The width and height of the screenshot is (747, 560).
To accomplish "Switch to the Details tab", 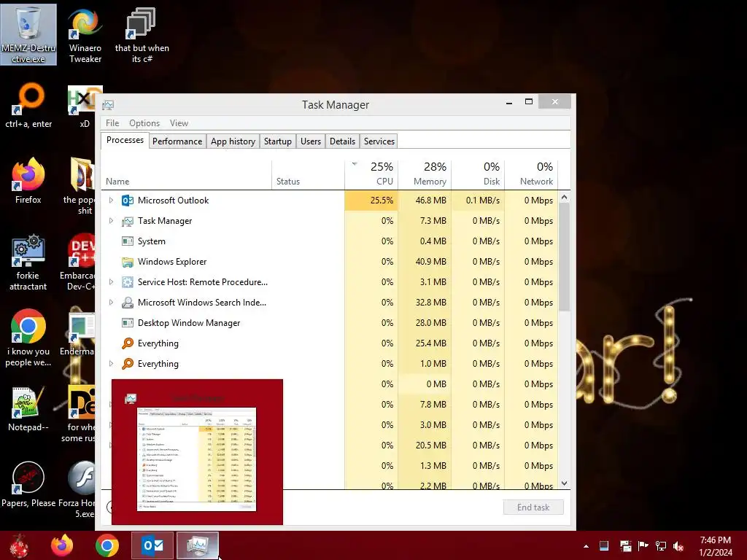I will (343, 141).
